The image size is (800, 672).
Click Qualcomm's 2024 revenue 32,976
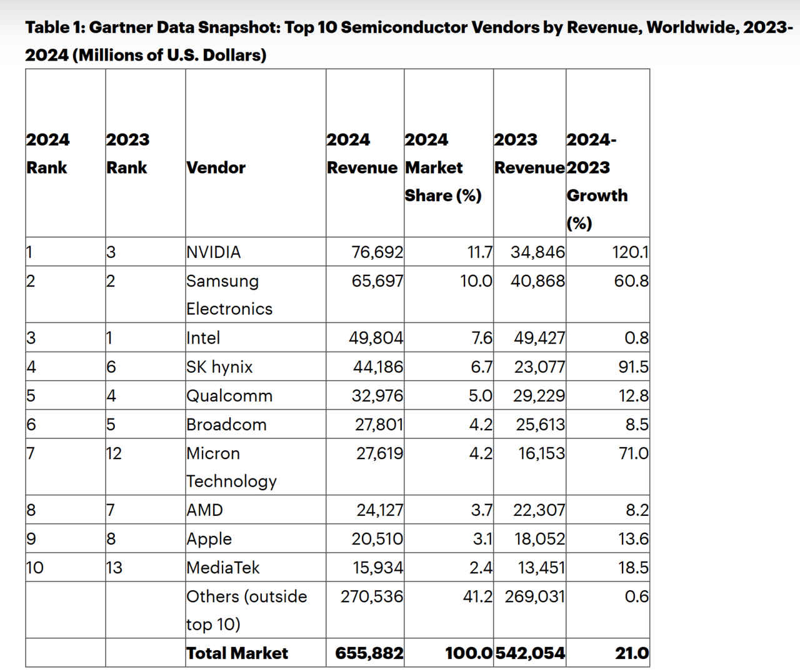tap(377, 395)
